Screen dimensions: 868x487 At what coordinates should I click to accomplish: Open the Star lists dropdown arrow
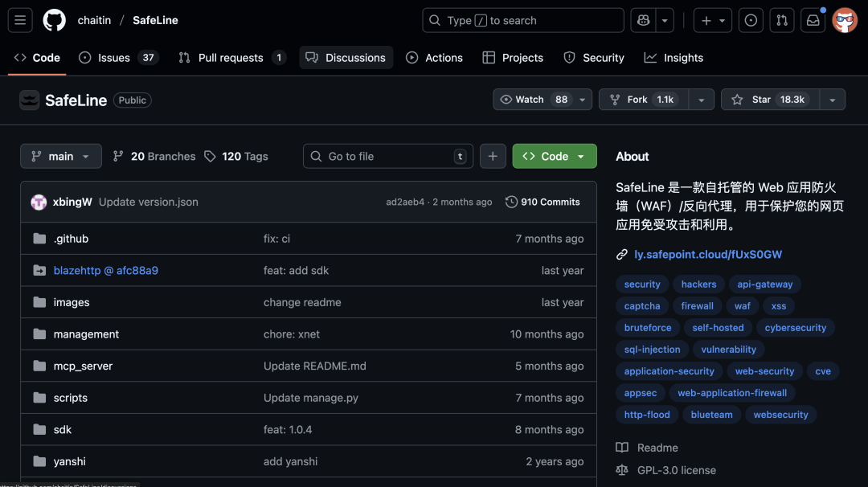click(833, 100)
